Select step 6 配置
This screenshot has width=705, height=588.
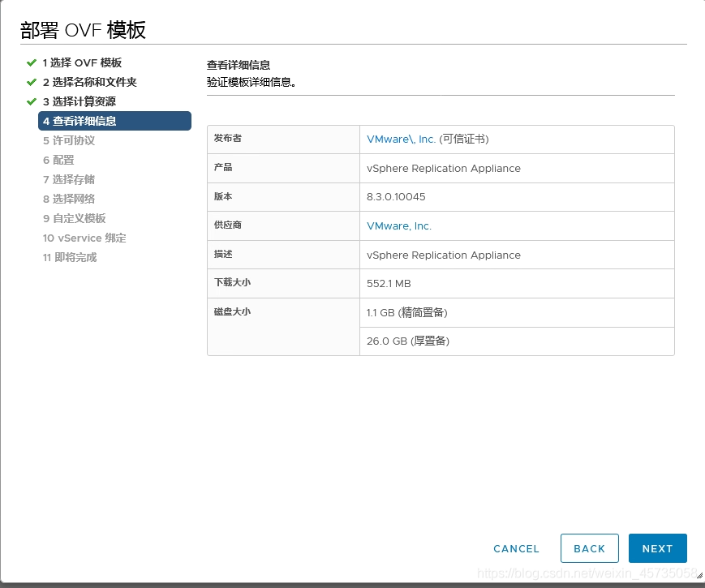[58, 160]
